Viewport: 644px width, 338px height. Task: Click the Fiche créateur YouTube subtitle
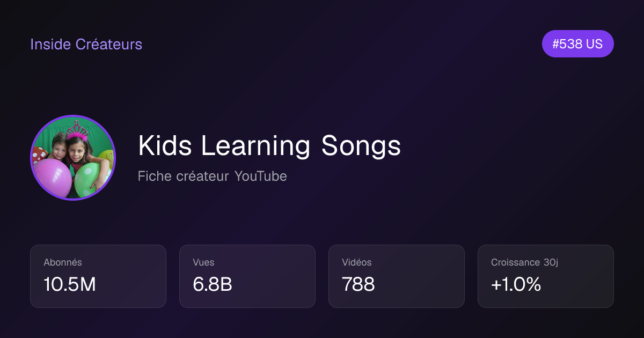[212, 176]
